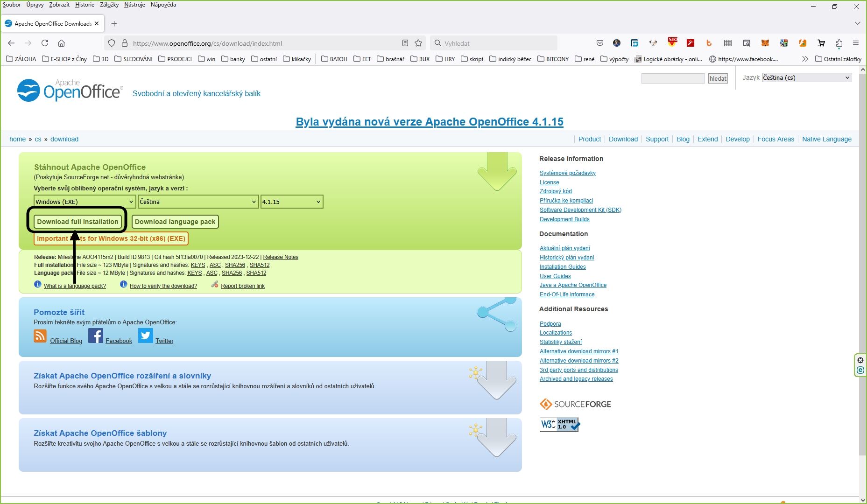Open the Installation Guides link
The height and width of the screenshot is (504, 867).
(x=563, y=267)
